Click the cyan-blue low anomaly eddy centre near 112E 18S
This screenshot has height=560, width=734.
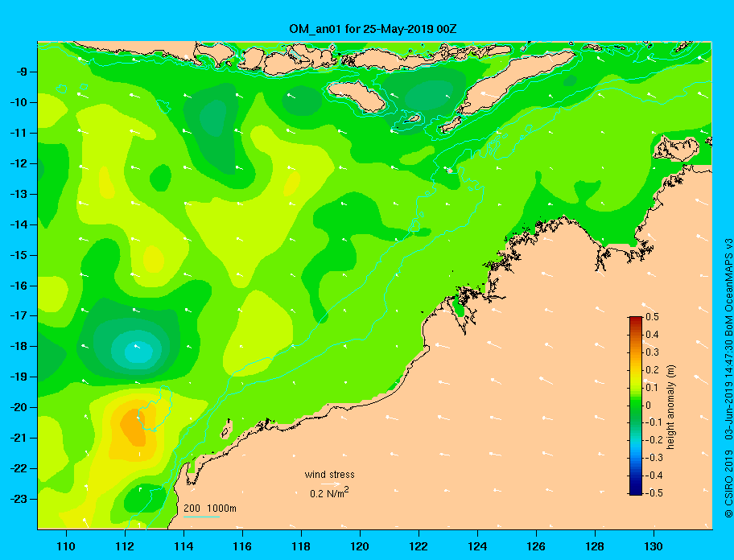tap(138, 351)
